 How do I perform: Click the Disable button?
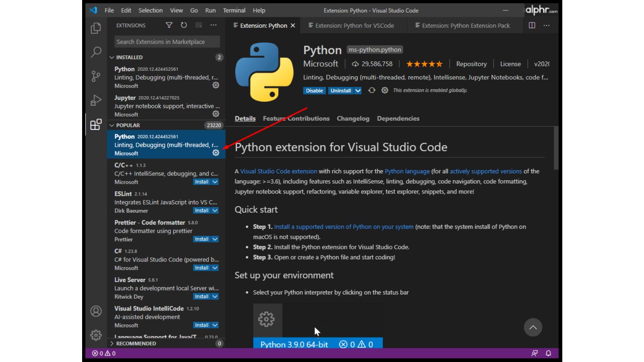[x=314, y=90]
